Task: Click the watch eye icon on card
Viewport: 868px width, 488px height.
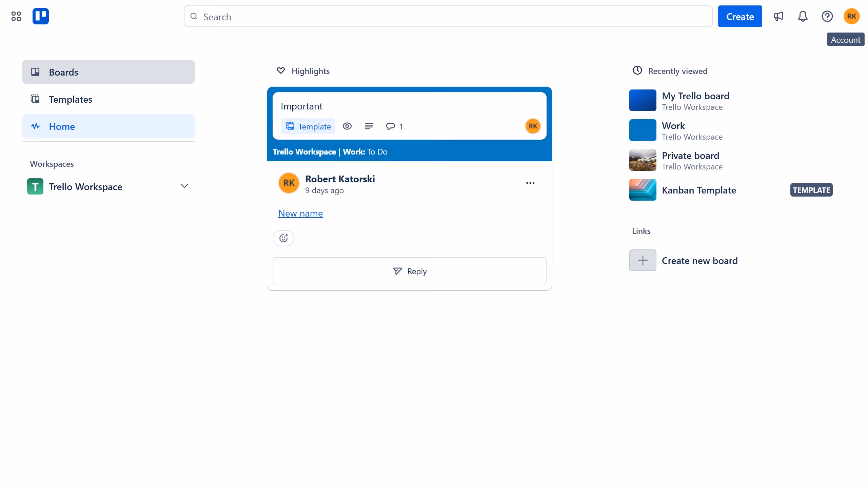Action: coord(347,126)
